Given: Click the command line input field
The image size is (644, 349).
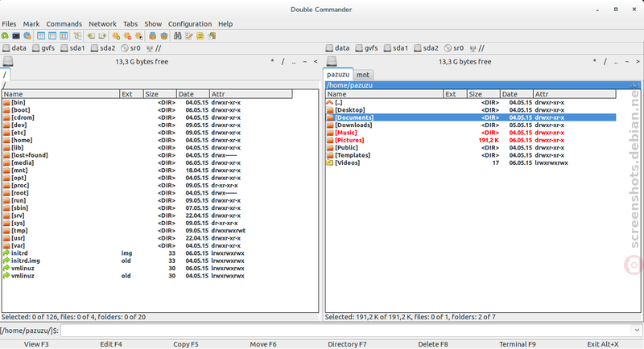Looking at the screenshot, I should [x=346, y=331].
